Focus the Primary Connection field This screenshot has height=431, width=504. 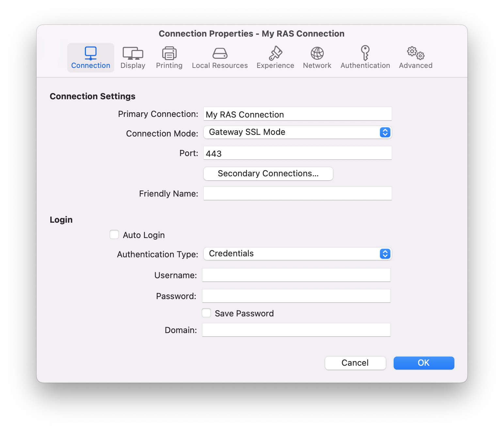coord(297,114)
